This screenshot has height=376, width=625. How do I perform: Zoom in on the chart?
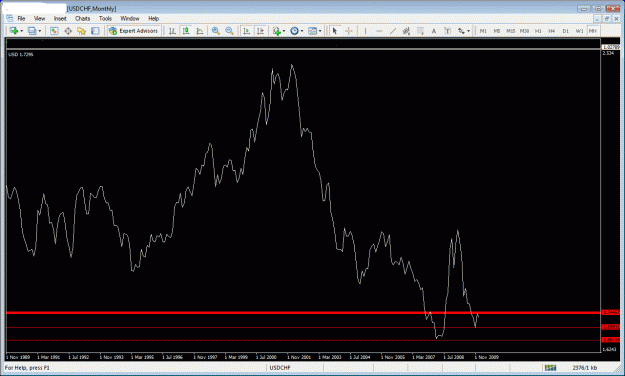click(216, 31)
